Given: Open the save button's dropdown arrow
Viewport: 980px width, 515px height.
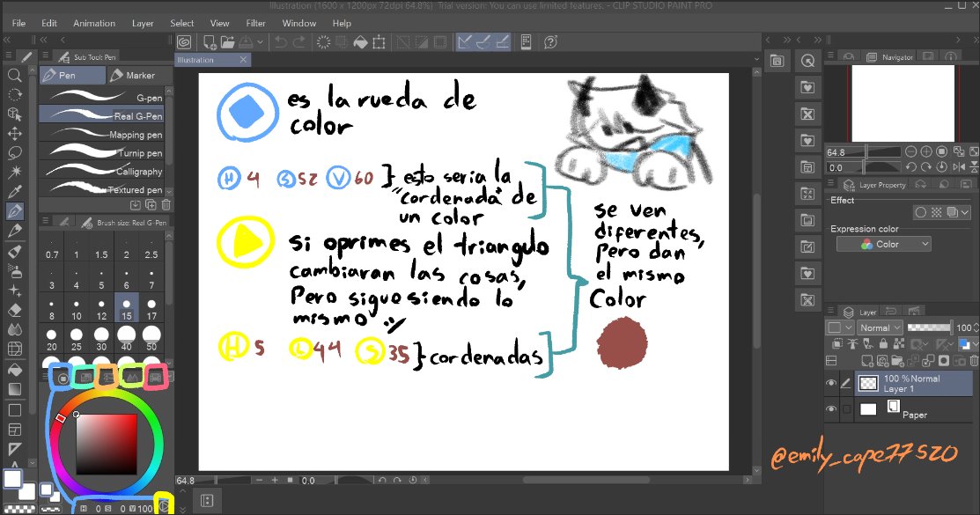Looking at the screenshot, I should point(260,41).
